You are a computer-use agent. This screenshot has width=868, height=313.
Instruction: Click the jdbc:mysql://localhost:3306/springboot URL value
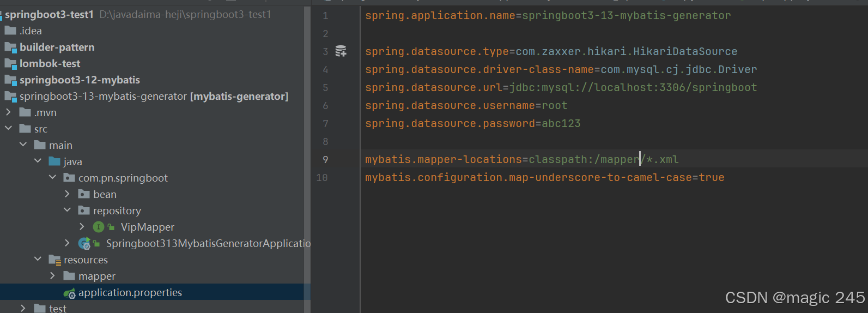[x=633, y=88]
